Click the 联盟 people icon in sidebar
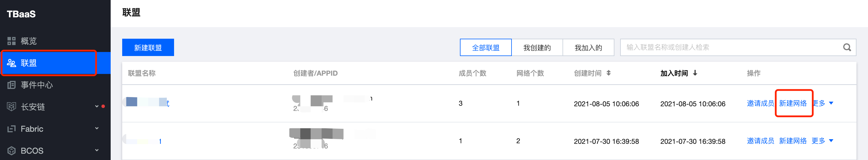 pos(12,63)
